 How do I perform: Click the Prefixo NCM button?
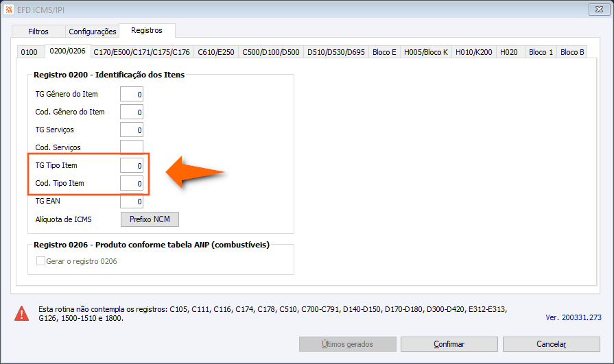tap(150, 219)
